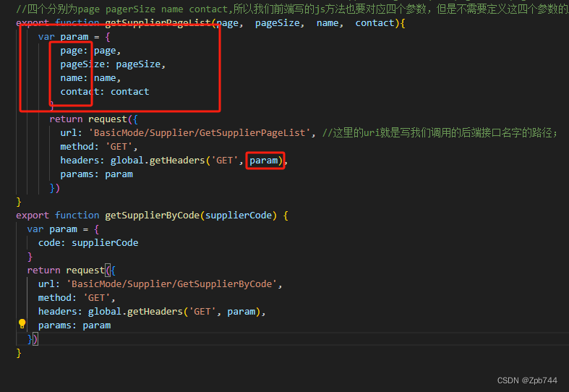Click the supplierCode parameter in function signature

tap(239, 216)
